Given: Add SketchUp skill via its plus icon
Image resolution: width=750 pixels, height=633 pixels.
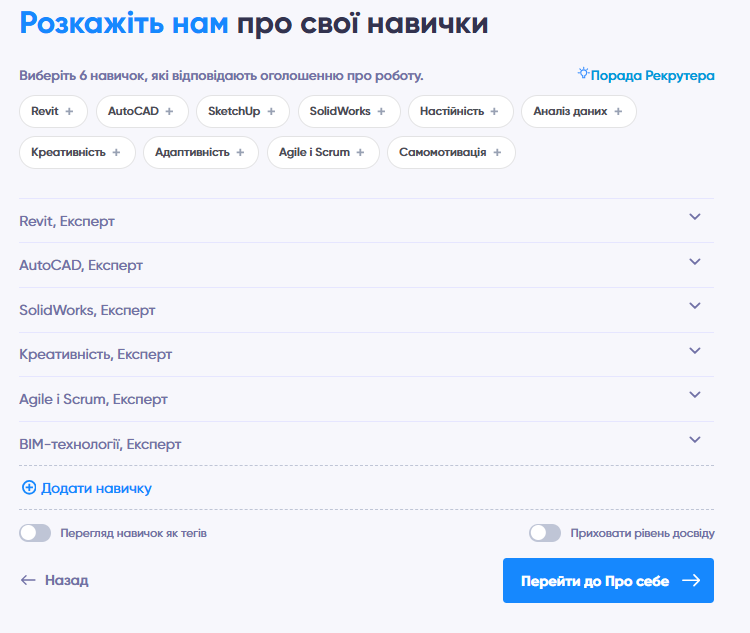Looking at the screenshot, I should (271, 112).
